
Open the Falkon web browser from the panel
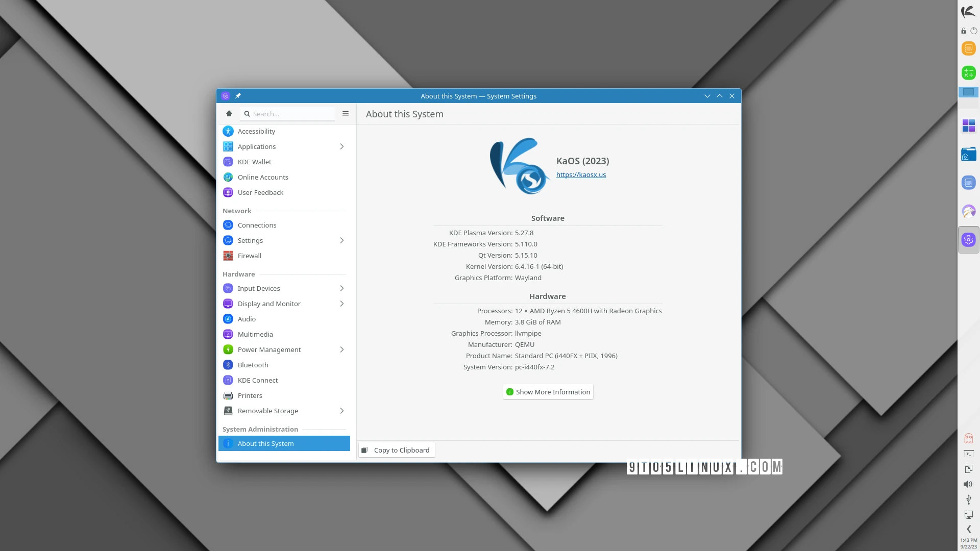(x=968, y=211)
